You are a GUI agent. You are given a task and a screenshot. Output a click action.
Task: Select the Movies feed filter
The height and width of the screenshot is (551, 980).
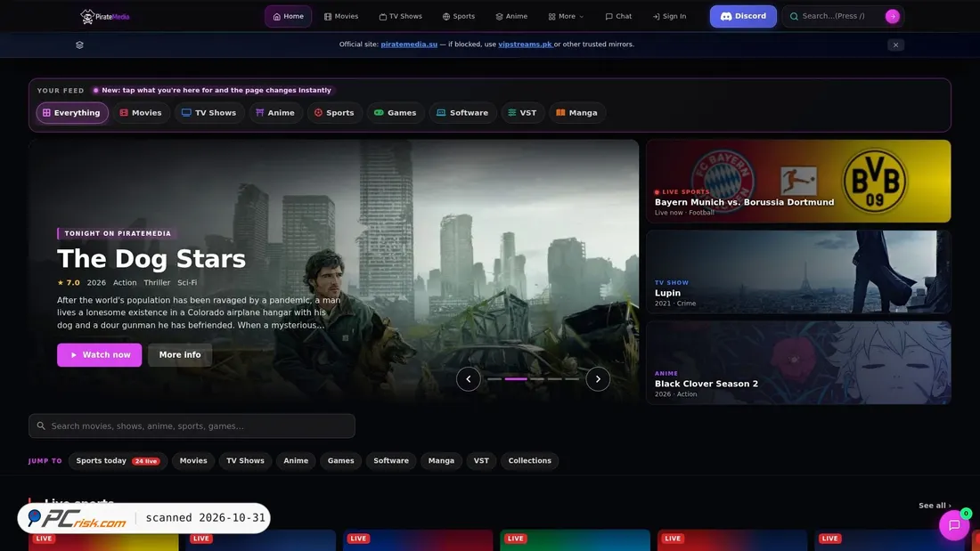pos(142,113)
